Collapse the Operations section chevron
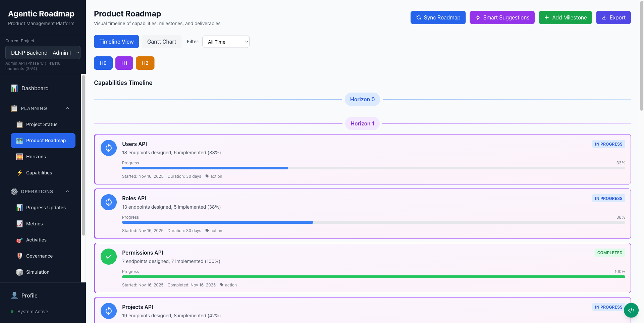This screenshot has height=323, width=644. 67,192
